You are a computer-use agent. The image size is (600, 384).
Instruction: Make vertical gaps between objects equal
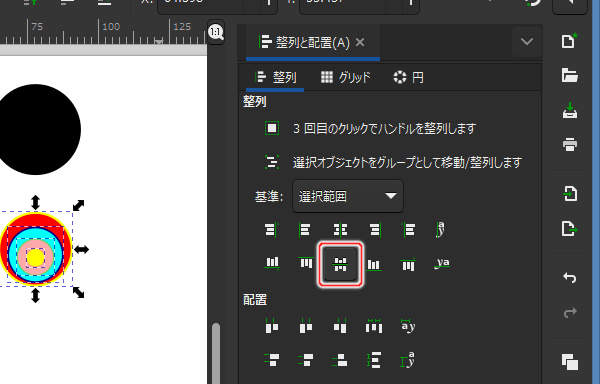374,360
